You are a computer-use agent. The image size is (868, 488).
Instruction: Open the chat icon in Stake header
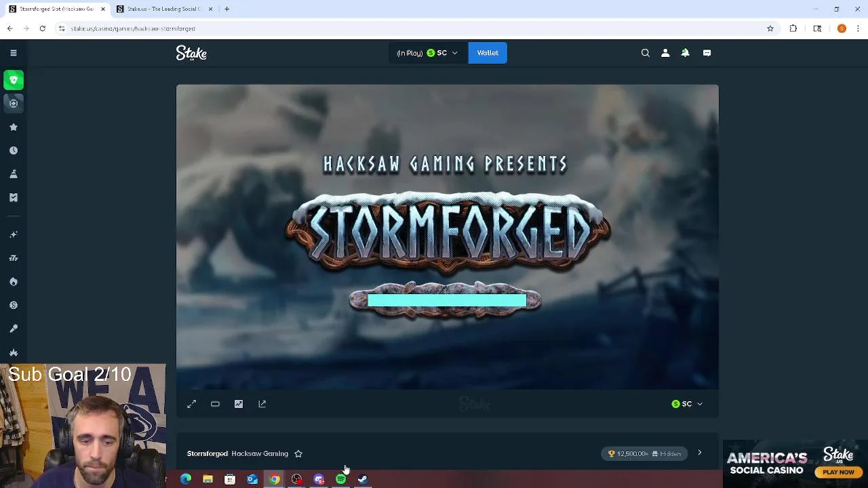pyautogui.click(x=707, y=53)
